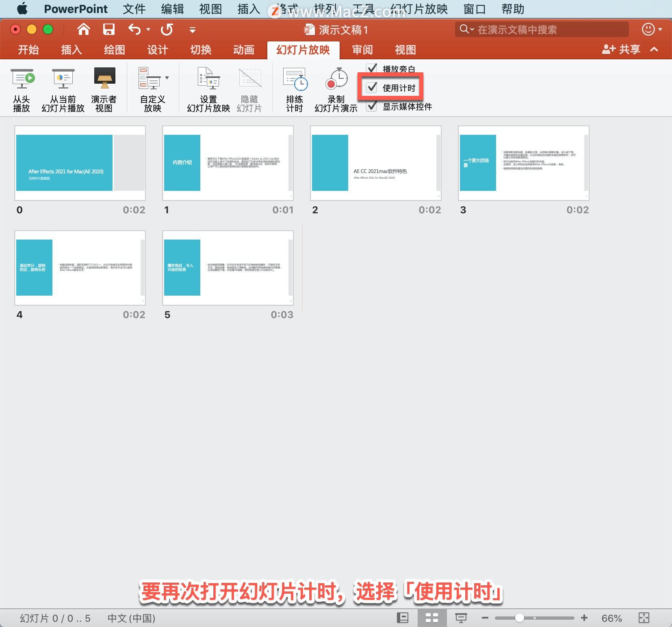Switch to 绘图 ribbon tab

coord(114,50)
